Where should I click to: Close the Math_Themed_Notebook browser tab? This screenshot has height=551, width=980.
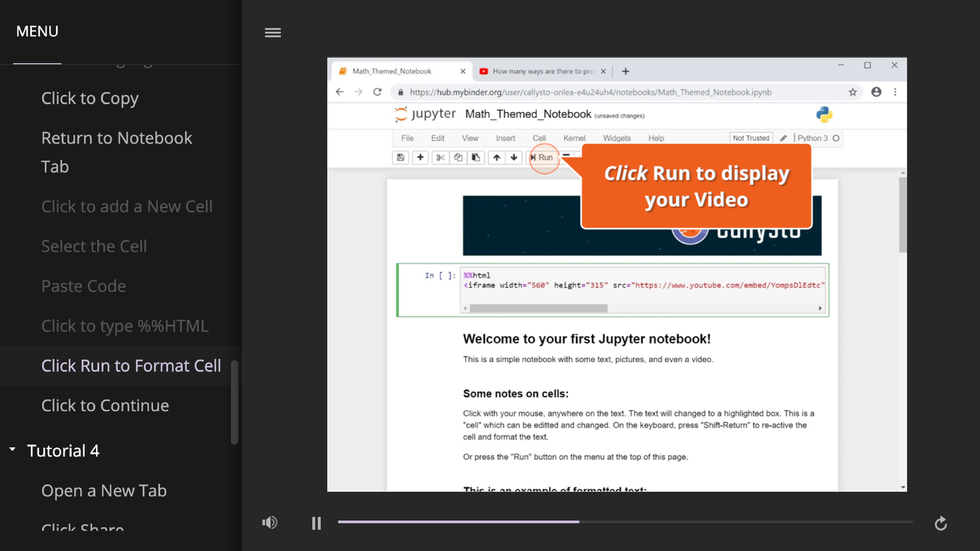tap(463, 71)
